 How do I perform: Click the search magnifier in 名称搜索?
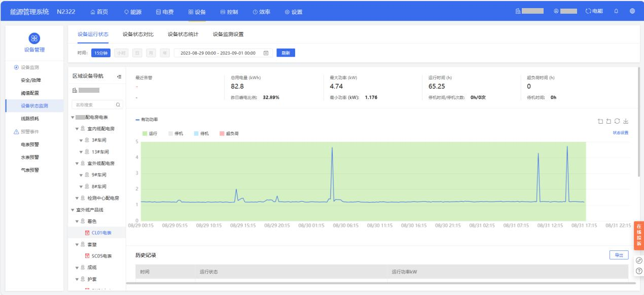click(x=118, y=105)
